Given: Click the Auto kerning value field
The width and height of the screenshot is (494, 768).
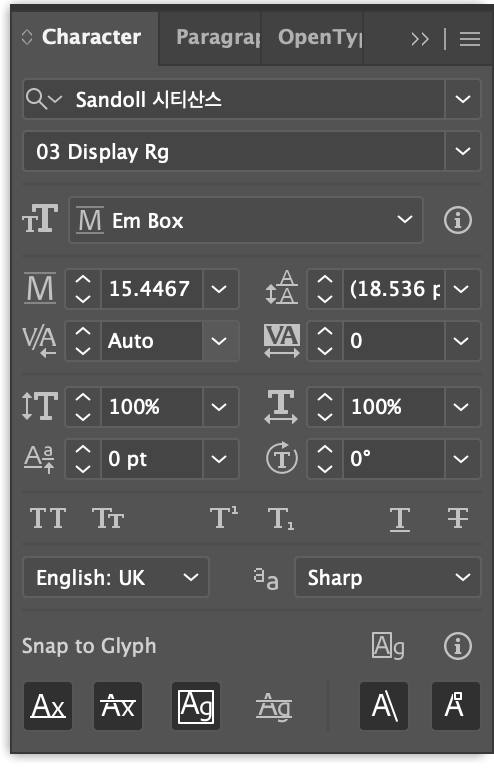Looking at the screenshot, I should pos(151,341).
